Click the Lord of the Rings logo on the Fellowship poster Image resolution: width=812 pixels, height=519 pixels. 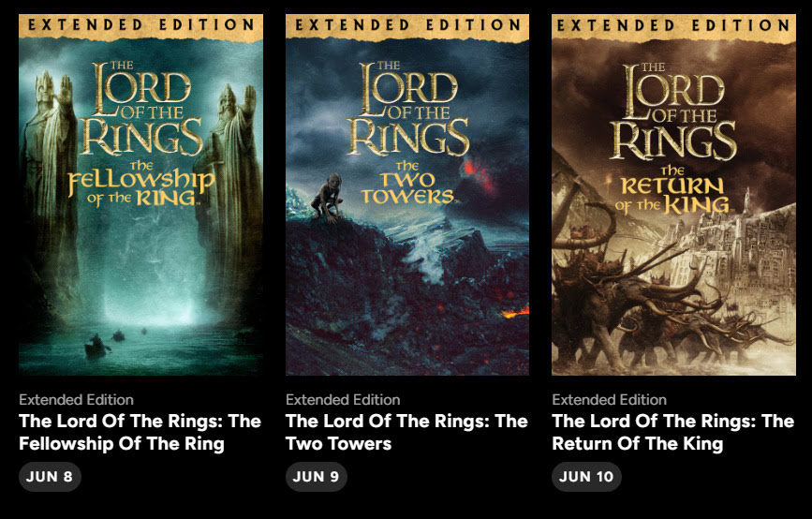tap(140, 109)
